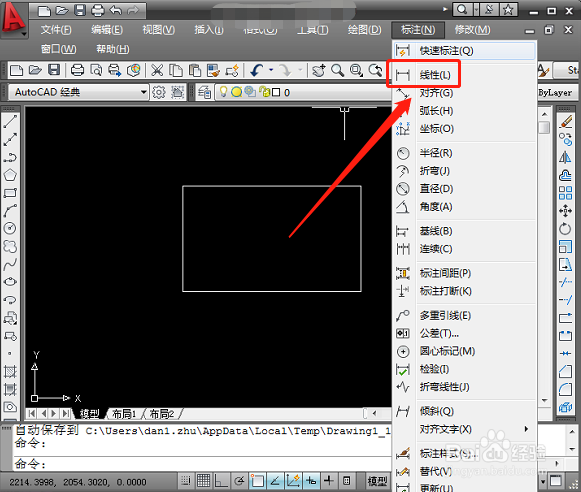Choose 快速标注(Q) menu entry
The height and width of the screenshot is (492, 581).
(x=465, y=50)
